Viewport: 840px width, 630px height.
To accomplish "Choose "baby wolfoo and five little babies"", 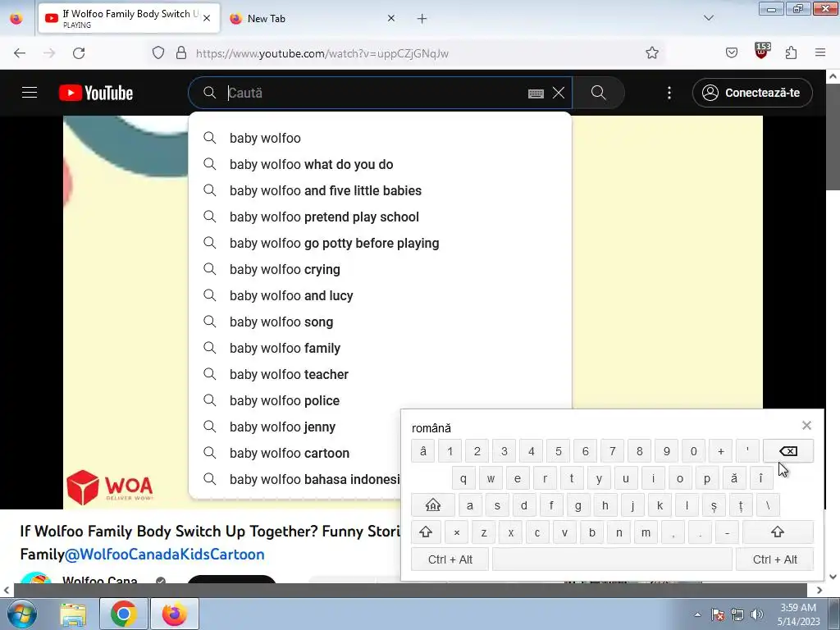I will tap(380, 190).
